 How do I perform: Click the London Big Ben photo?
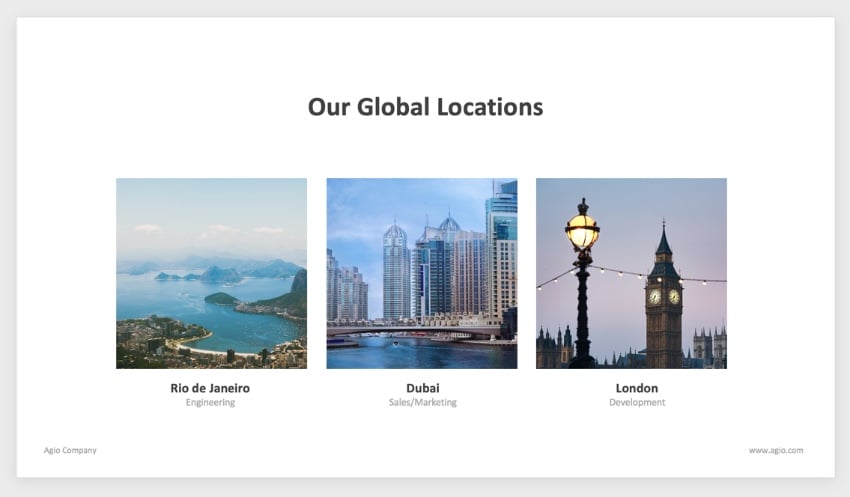click(632, 273)
